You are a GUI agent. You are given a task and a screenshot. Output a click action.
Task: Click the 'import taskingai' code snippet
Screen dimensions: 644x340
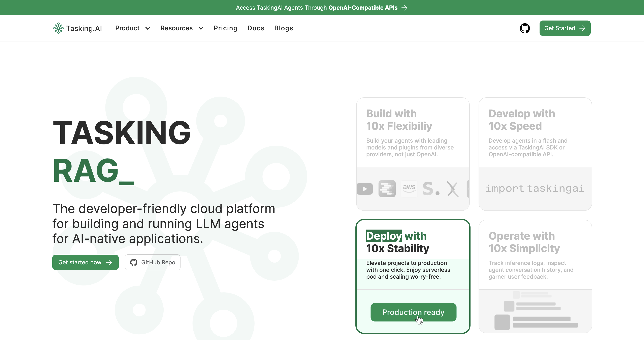535,189
